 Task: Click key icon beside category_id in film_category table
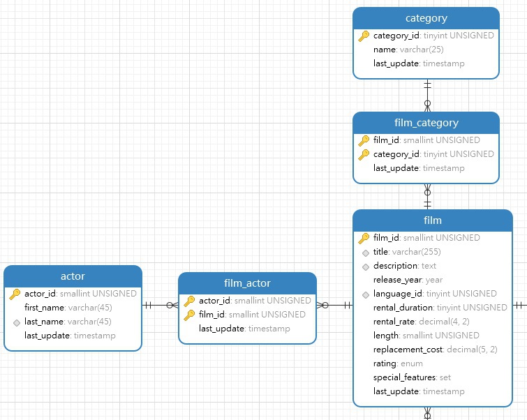pos(364,154)
